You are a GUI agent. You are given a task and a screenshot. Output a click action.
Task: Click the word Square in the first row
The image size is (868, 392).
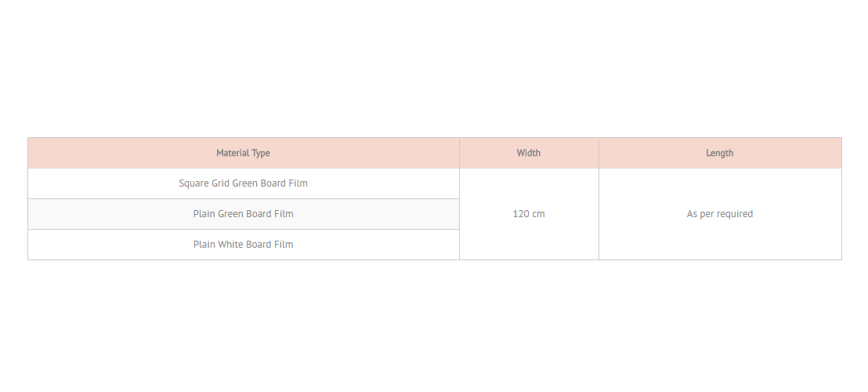(x=193, y=183)
